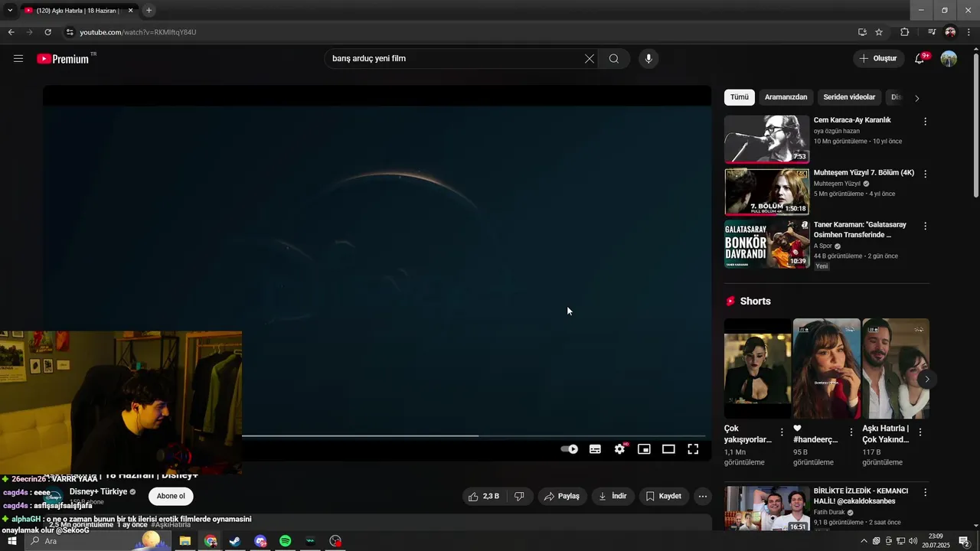This screenshot has height=551, width=980.
Task: Open Windows notification center
Action: tap(964, 541)
